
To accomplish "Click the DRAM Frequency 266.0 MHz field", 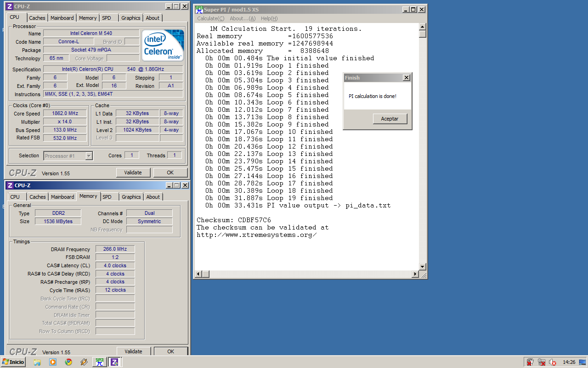I will (x=115, y=249).
